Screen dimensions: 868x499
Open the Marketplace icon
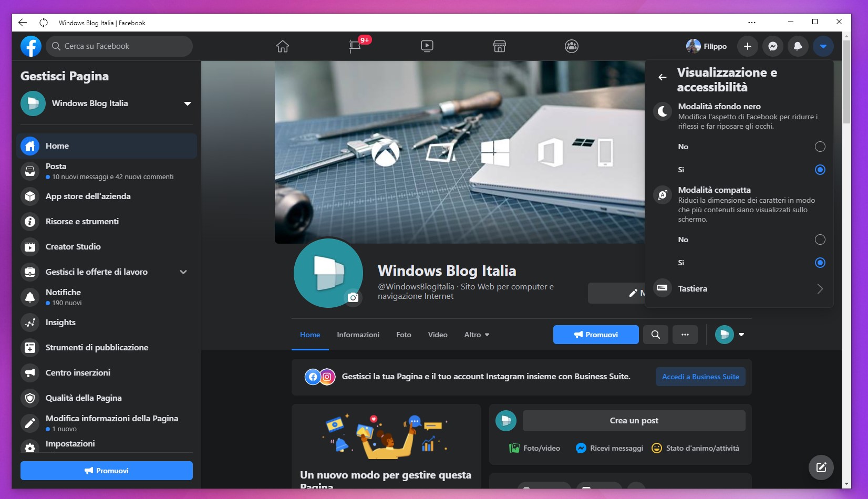click(500, 46)
